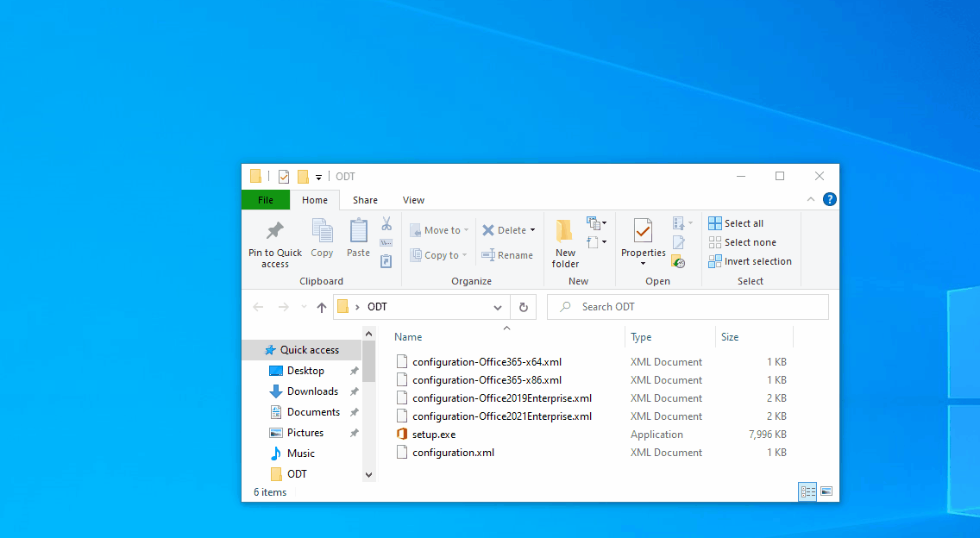Collapse the ribbon with the chevron arrow
The width and height of the screenshot is (980, 538).
(x=810, y=199)
